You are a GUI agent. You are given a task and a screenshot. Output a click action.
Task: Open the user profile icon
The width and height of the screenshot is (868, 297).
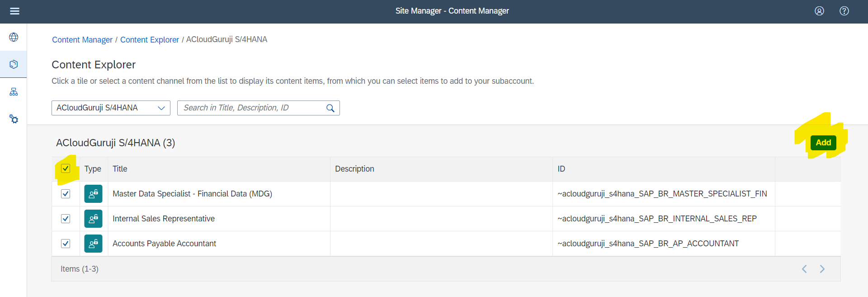(819, 11)
